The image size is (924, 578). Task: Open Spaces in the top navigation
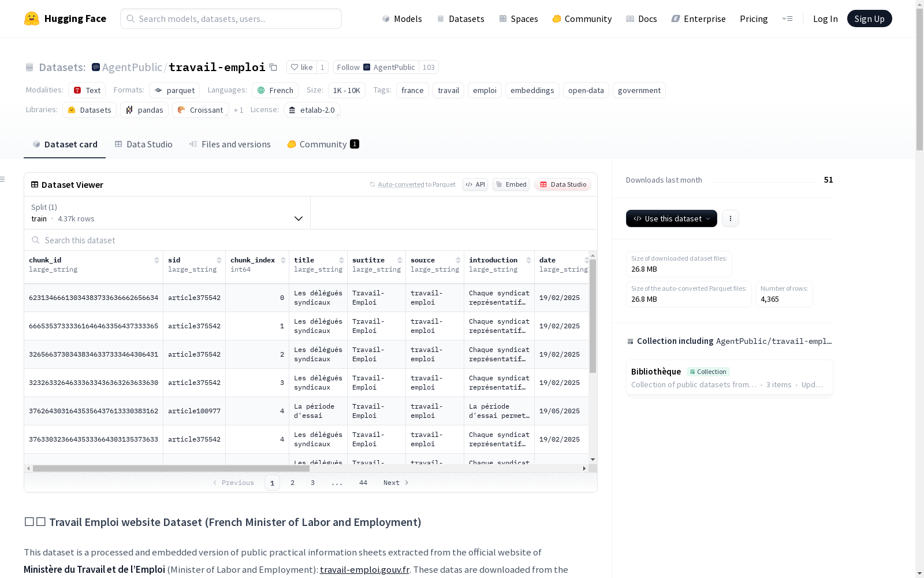(519, 18)
